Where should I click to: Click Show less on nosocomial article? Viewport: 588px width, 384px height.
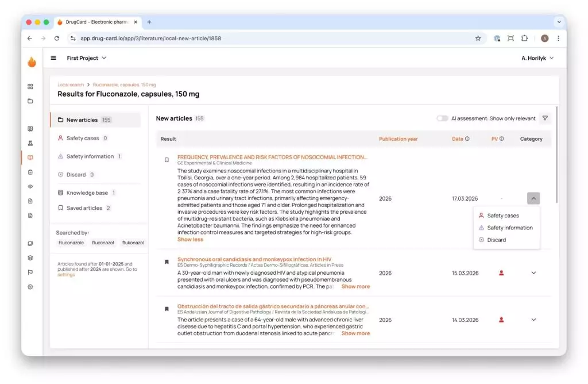190,240
